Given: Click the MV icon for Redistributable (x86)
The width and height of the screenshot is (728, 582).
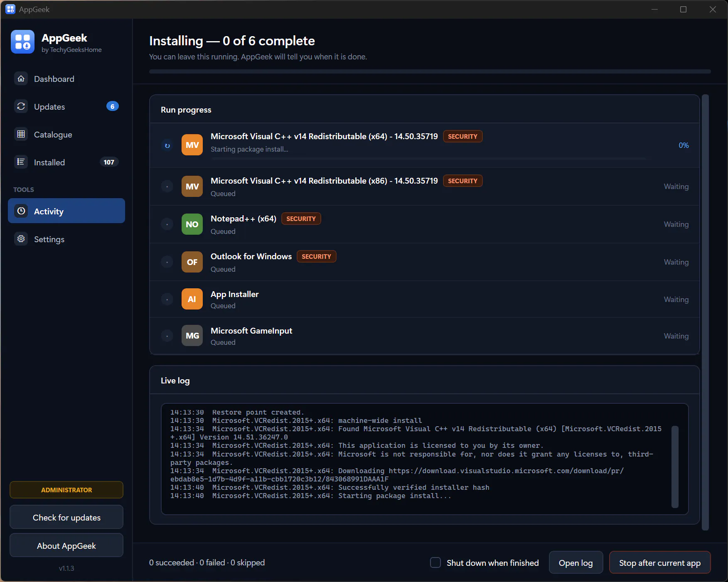Looking at the screenshot, I should 192,187.
